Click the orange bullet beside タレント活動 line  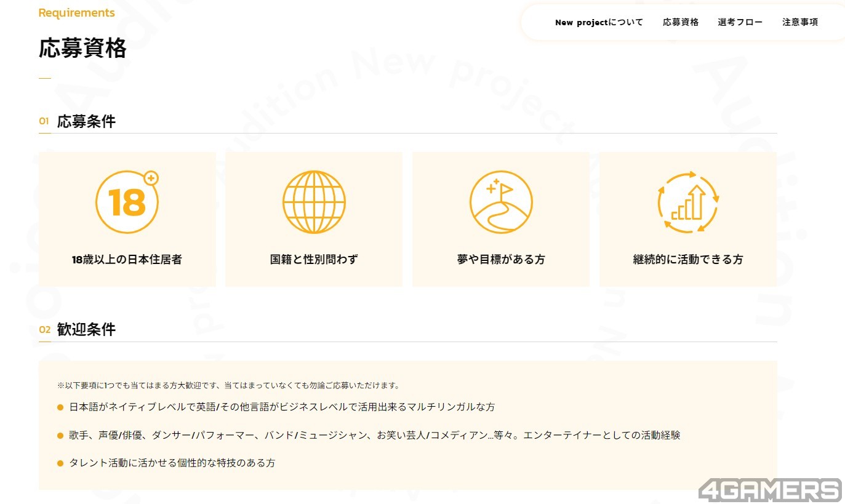(60, 463)
